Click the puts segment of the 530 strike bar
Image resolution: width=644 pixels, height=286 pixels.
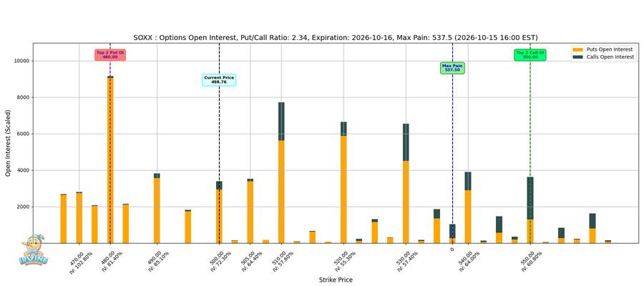(x=406, y=202)
